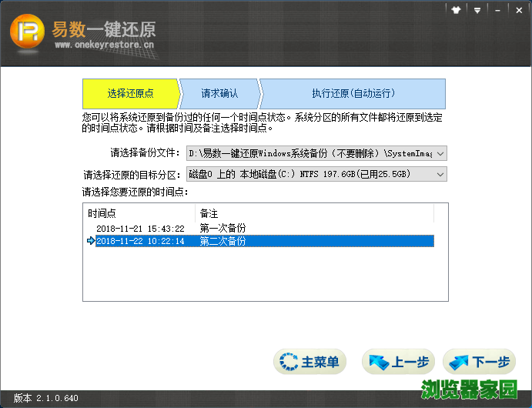Click the 备注 column header
The height and width of the screenshot is (408, 532).
click(315, 213)
